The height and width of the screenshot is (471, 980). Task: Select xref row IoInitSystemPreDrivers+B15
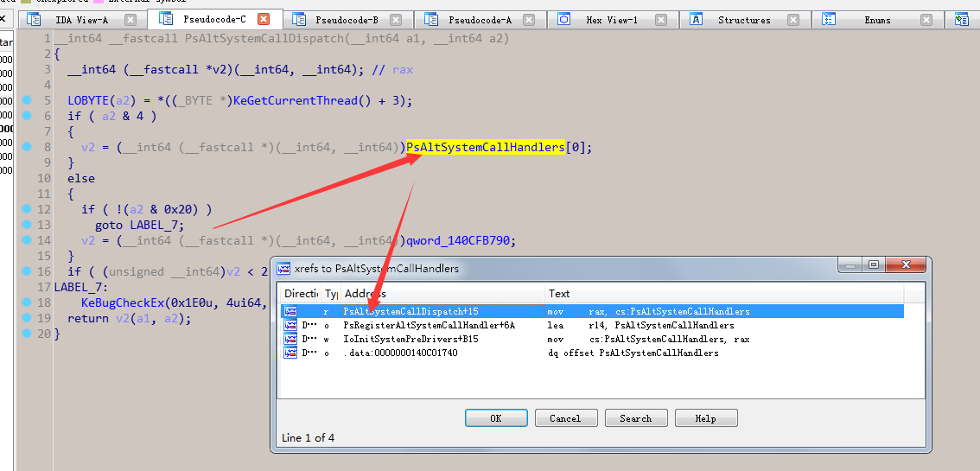[593, 339]
